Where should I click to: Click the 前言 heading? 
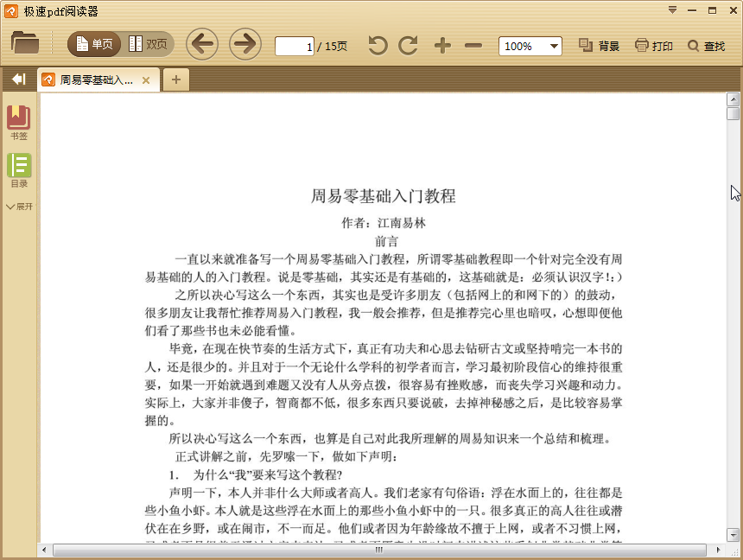pyautogui.click(x=387, y=241)
